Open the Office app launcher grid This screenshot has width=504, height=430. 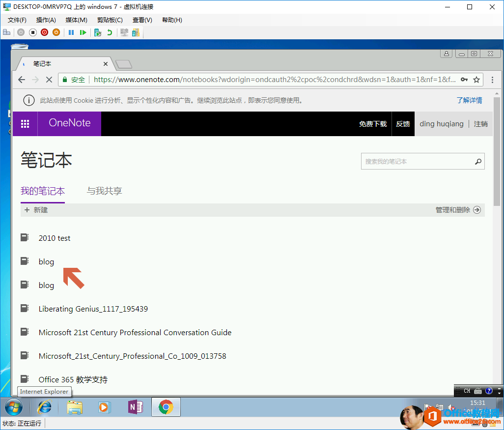[x=25, y=124]
